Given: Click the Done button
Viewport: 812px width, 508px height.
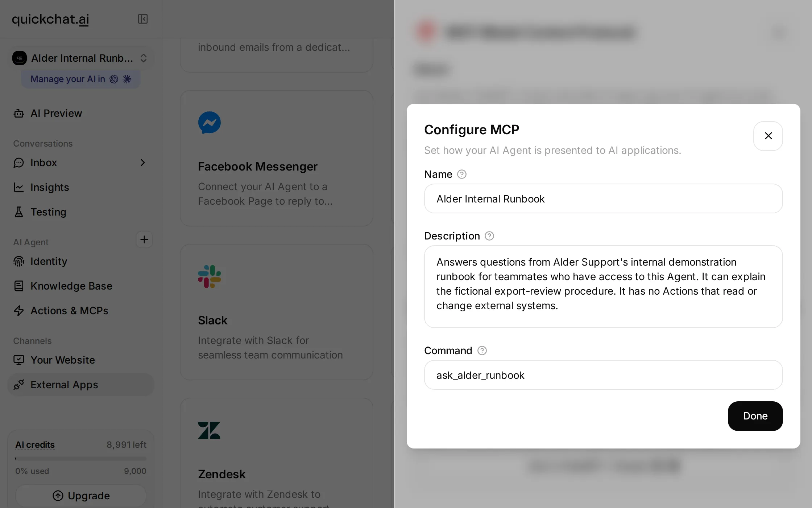Looking at the screenshot, I should pyautogui.click(x=755, y=416).
